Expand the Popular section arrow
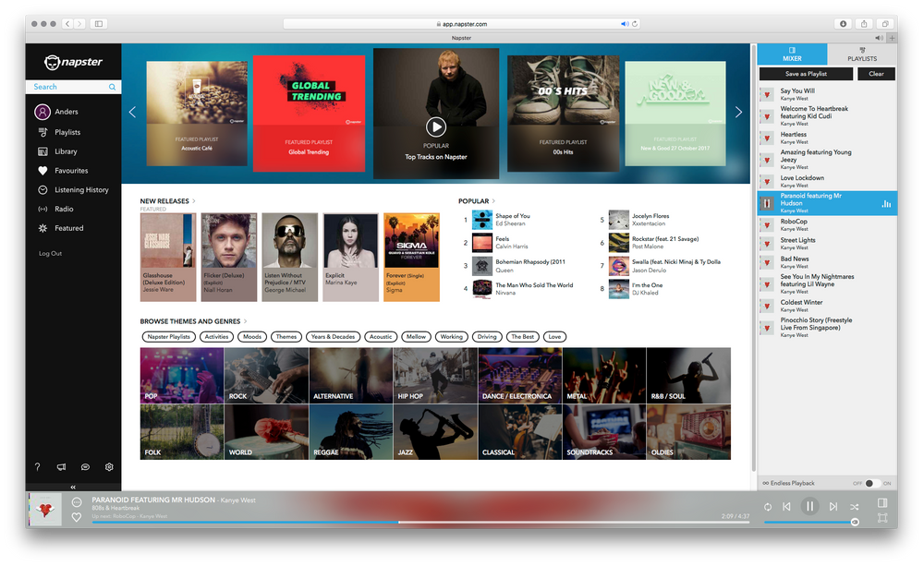Screen dimensions: 924x566 (493, 201)
